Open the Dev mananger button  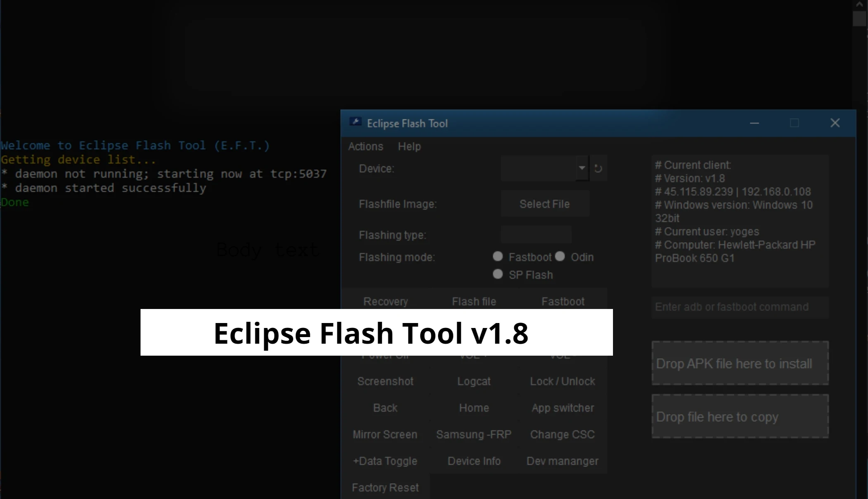562,461
